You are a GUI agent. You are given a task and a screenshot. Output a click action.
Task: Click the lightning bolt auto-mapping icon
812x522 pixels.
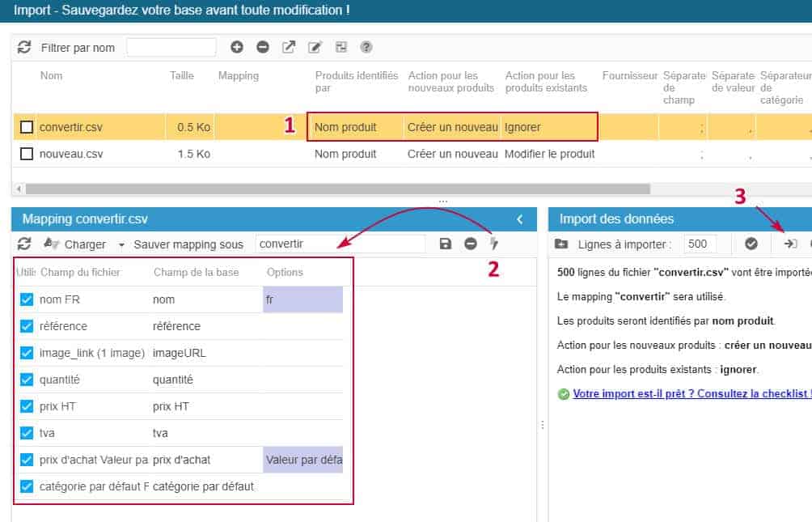pyautogui.click(x=494, y=244)
